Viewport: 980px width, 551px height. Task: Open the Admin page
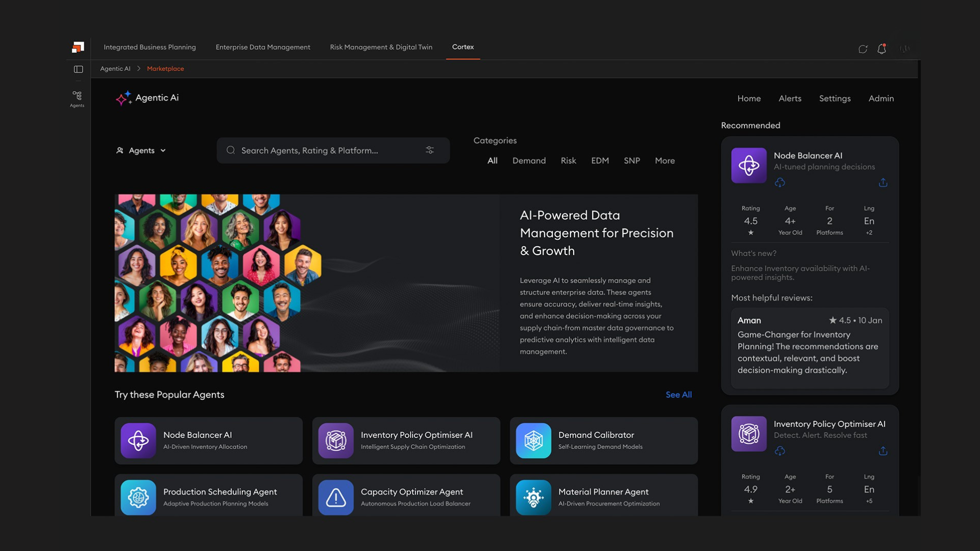pyautogui.click(x=881, y=98)
